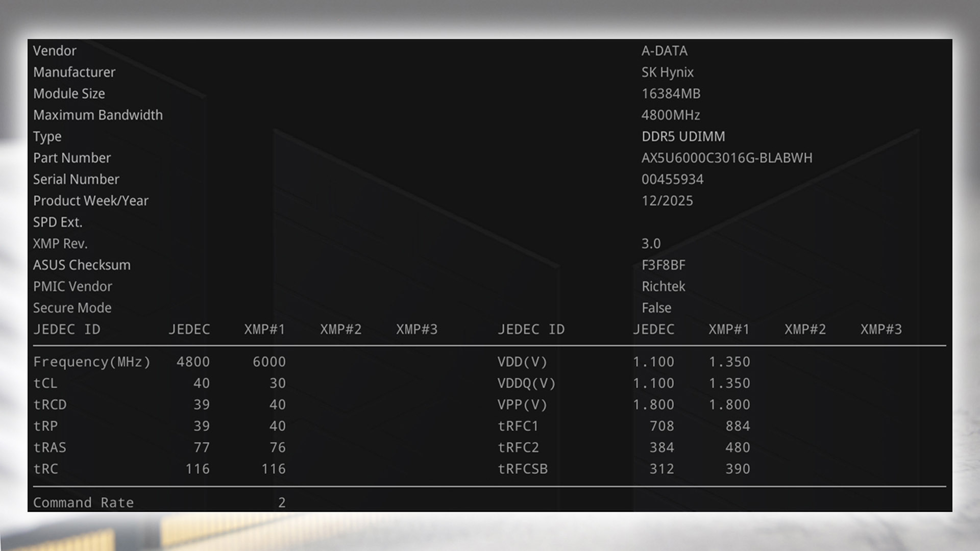This screenshot has width=980, height=551.
Task: Click the 4800MHz maximum bandwidth value
Action: click(x=670, y=115)
